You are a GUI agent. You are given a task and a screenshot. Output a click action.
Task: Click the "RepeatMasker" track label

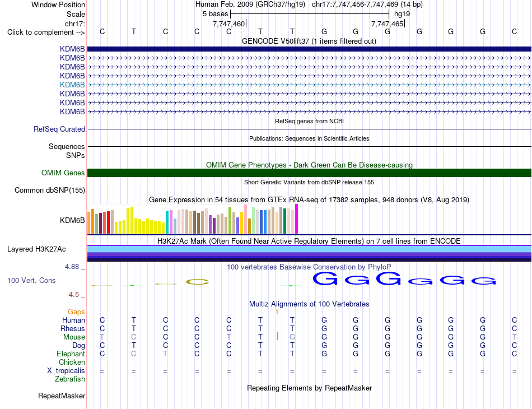pos(62,396)
